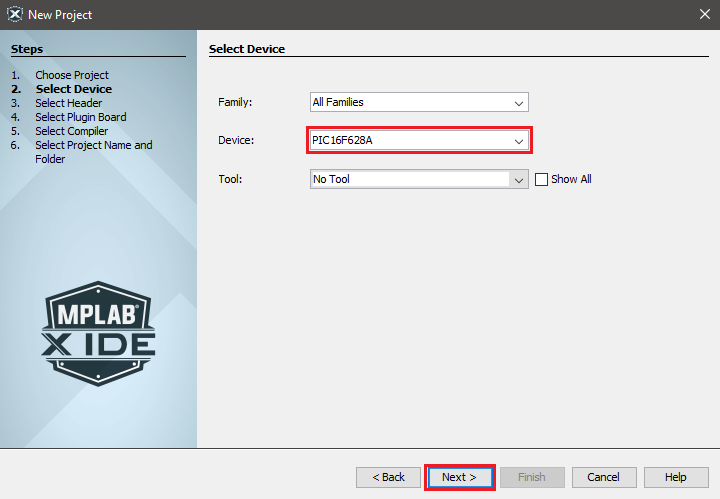This screenshot has height=499, width=720.
Task: Click the Tool: label
Action: click(230, 179)
